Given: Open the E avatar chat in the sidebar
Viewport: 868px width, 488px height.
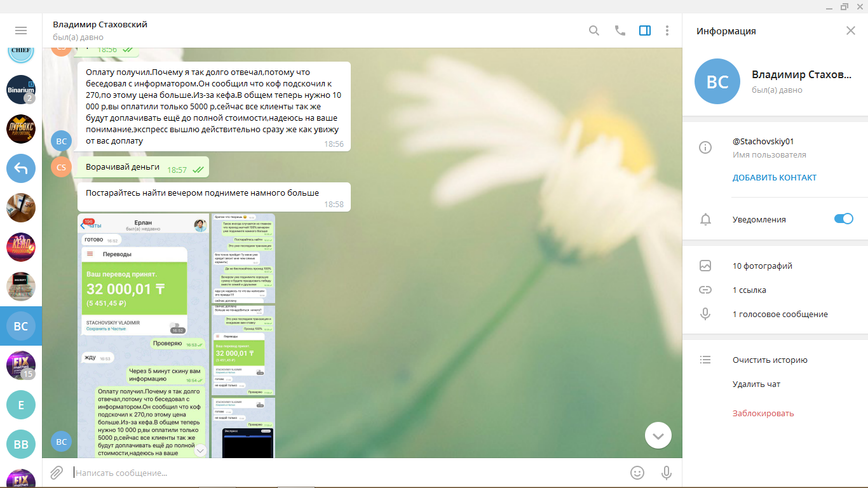Looking at the screenshot, I should pyautogui.click(x=21, y=405).
